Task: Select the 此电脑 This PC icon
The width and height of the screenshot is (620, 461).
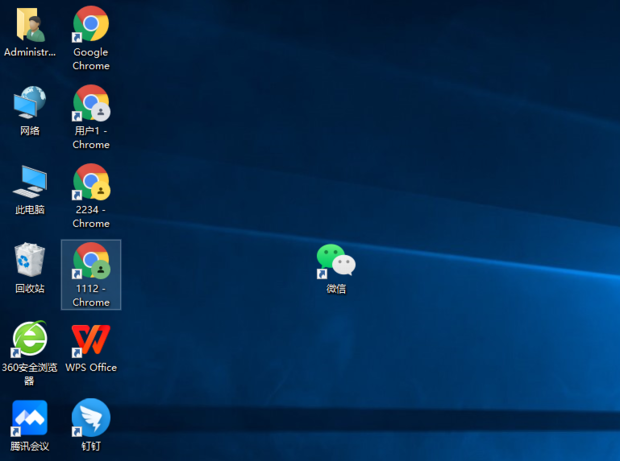Action: (x=30, y=181)
